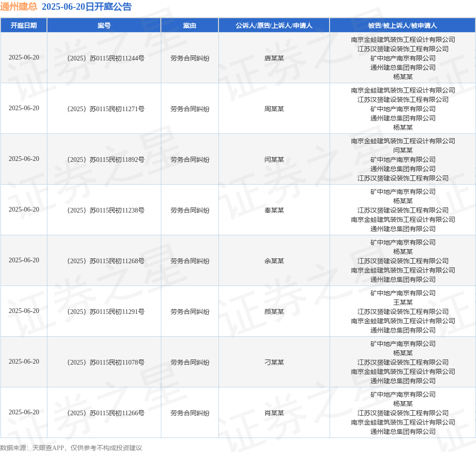
Task: Click 矿中地产南京有限公司 in the 秦某某 row
Action: [x=403, y=192]
